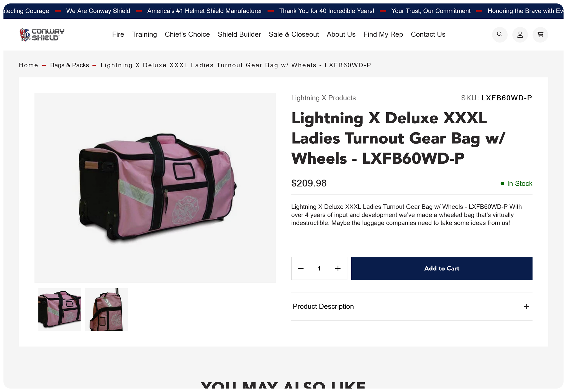Viewport: 567px width, 392px height.
Task: Open the Shield Builder menu
Action: point(239,34)
